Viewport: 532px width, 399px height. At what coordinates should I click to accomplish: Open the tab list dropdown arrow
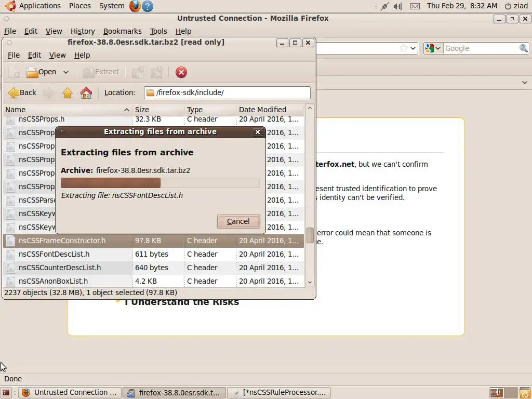[525, 83]
